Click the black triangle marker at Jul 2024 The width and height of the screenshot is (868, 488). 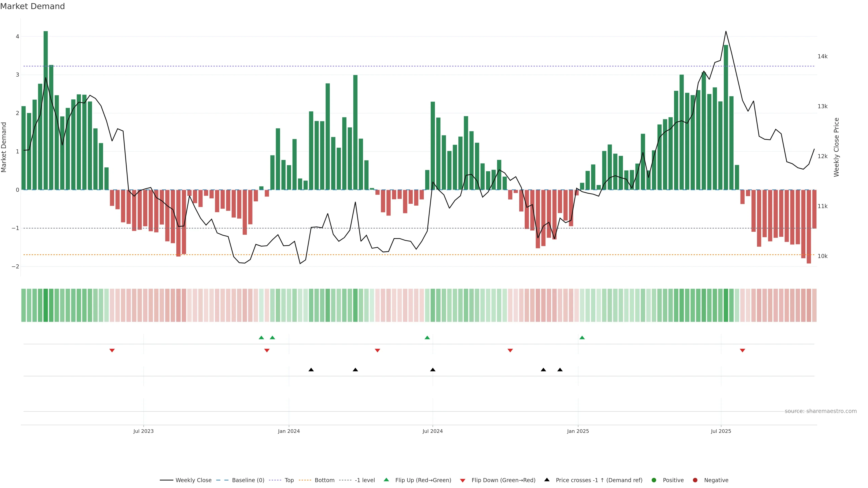[433, 370]
